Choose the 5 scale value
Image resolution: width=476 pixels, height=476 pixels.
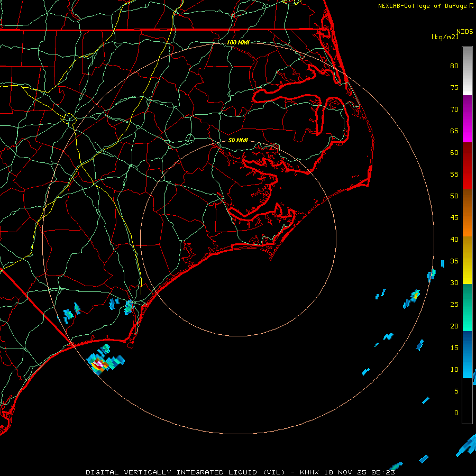[456, 391]
